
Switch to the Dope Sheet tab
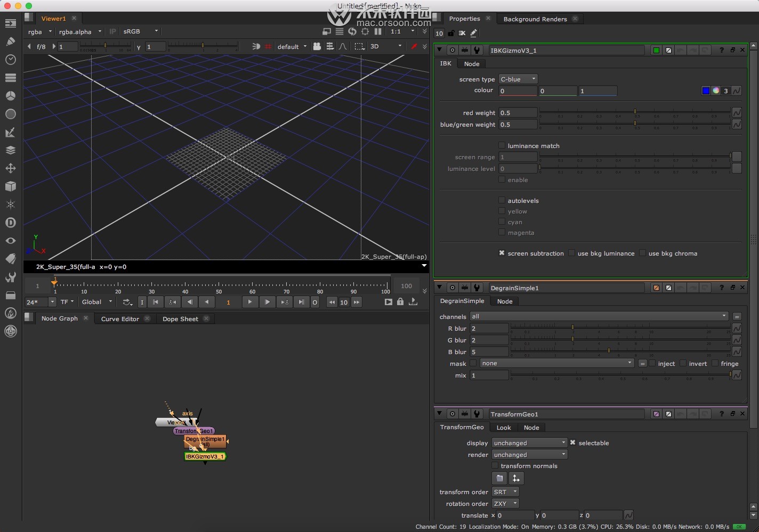click(x=180, y=318)
